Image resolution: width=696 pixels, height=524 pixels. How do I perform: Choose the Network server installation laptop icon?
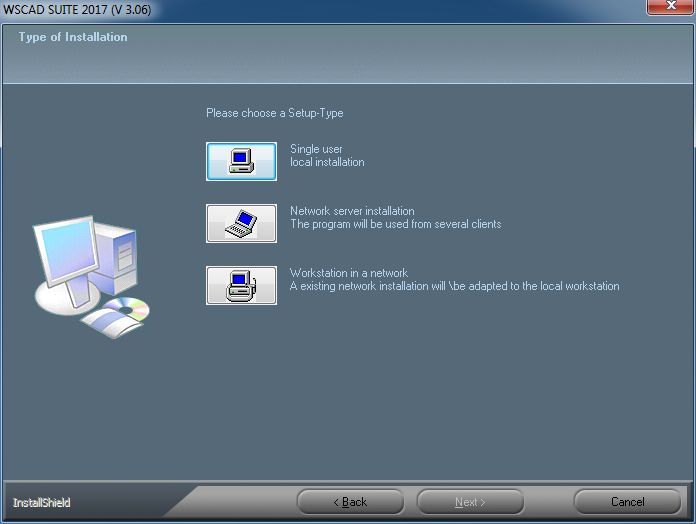click(x=241, y=224)
